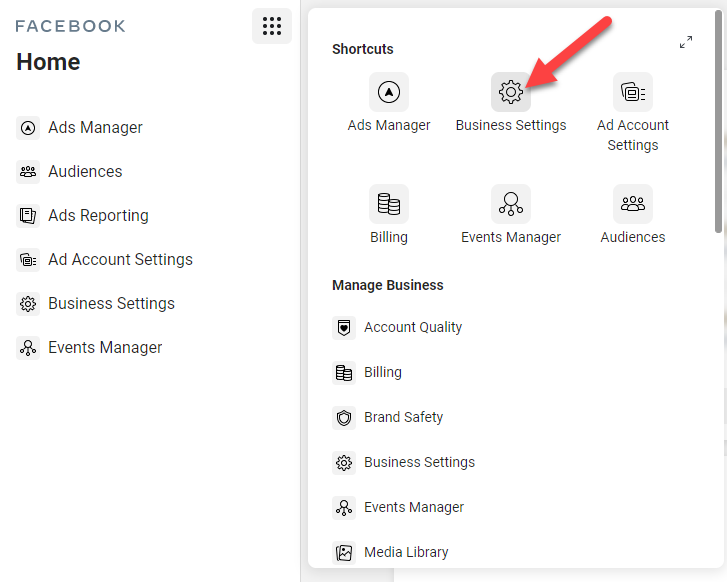The width and height of the screenshot is (727, 582).
Task: Select Audiences label in the left navigation
Action: coord(85,172)
